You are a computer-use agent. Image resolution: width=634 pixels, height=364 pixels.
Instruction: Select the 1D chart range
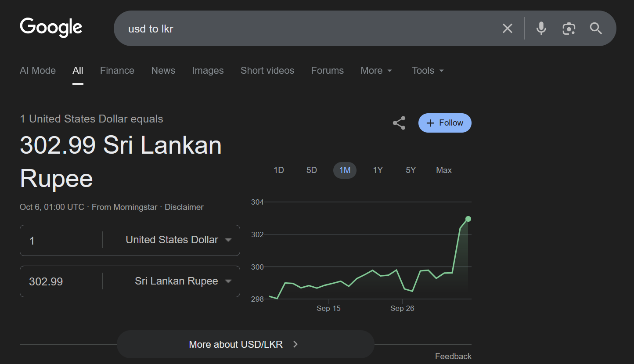coord(279,170)
